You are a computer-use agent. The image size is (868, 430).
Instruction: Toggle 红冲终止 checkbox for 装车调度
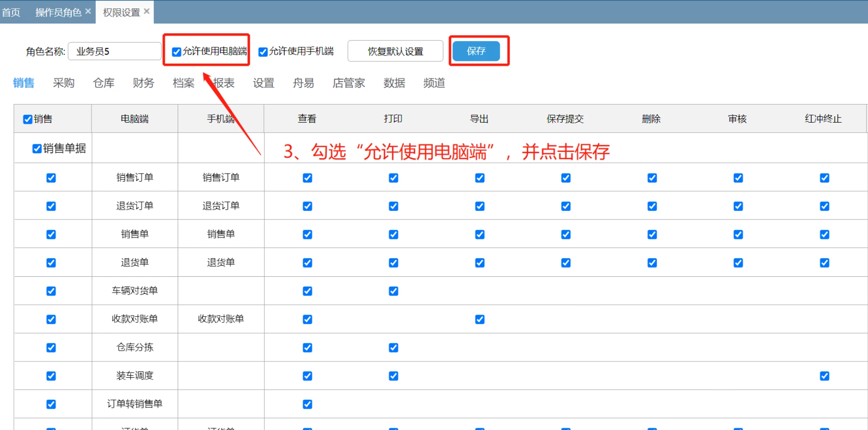tap(824, 376)
